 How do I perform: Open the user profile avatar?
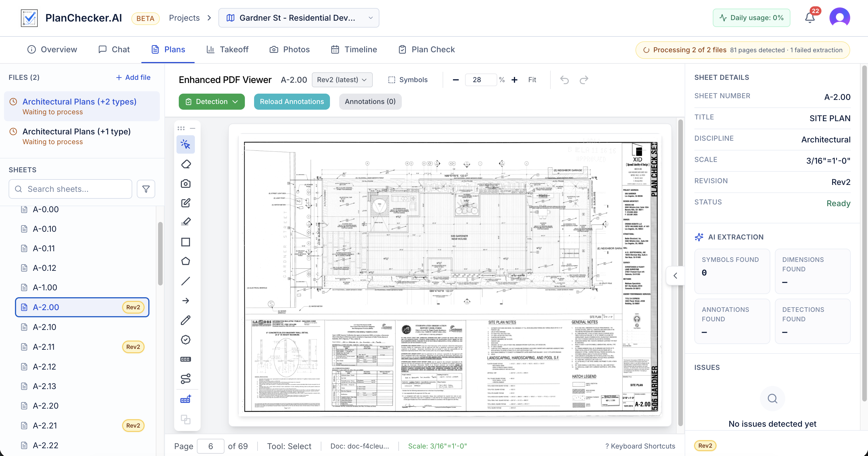tap(839, 18)
